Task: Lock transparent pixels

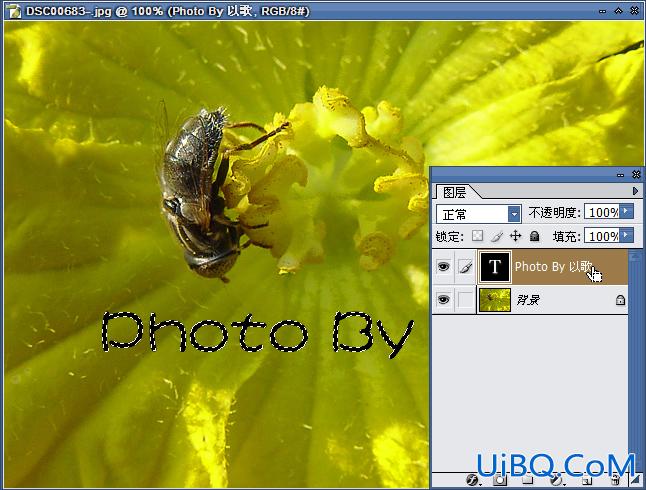Action: 477,236
